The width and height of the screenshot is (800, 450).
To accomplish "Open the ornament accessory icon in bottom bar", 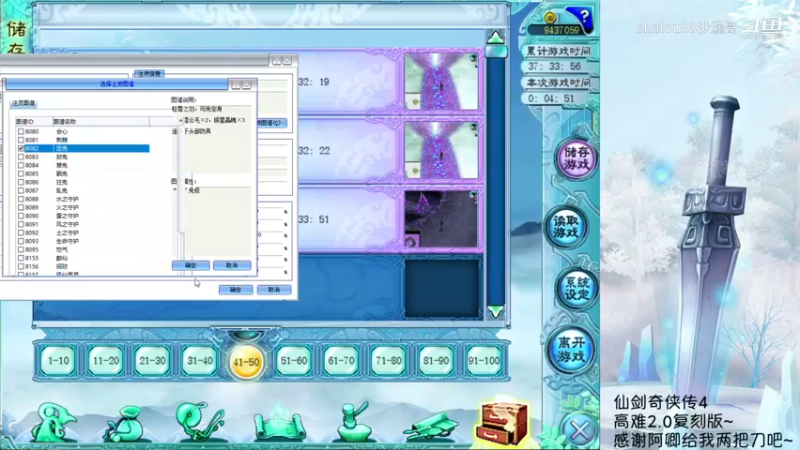I will [x=200, y=421].
